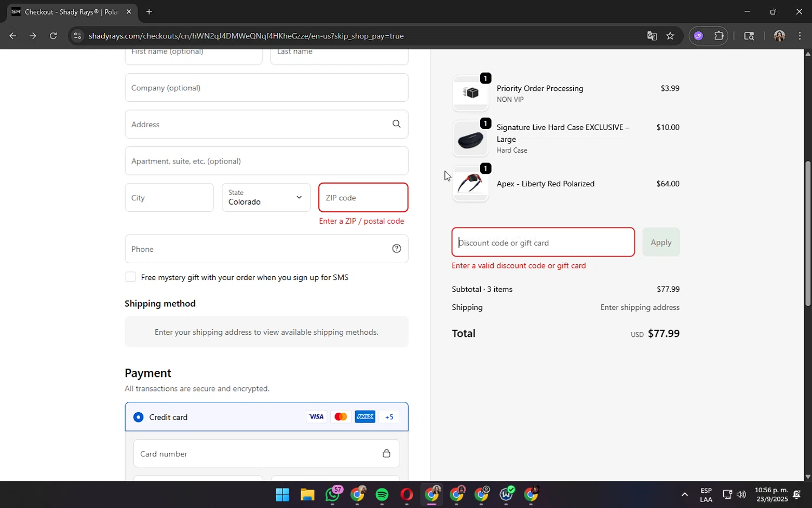Open the Chrome profile avatar

pyautogui.click(x=779, y=36)
